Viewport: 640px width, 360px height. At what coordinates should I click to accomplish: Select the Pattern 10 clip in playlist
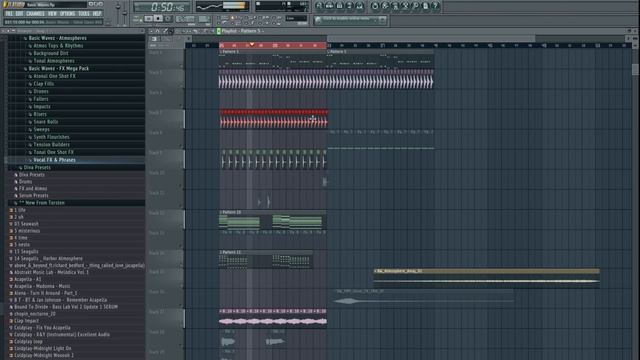click(272, 220)
